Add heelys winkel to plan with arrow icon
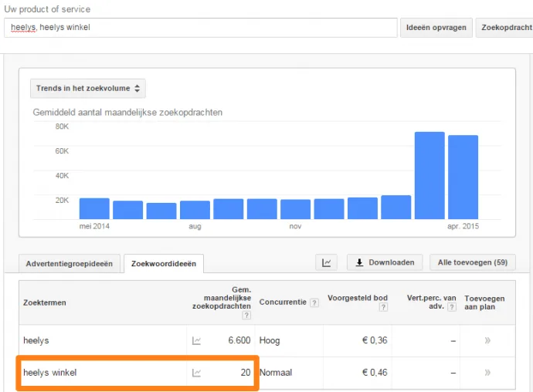The height and width of the screenshot is (392, 533). click(487, 373)
